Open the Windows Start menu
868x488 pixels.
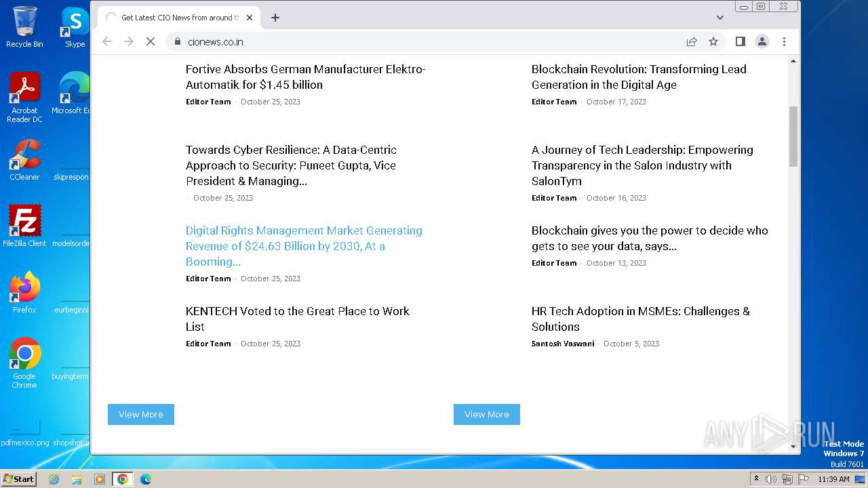(18, 479)
